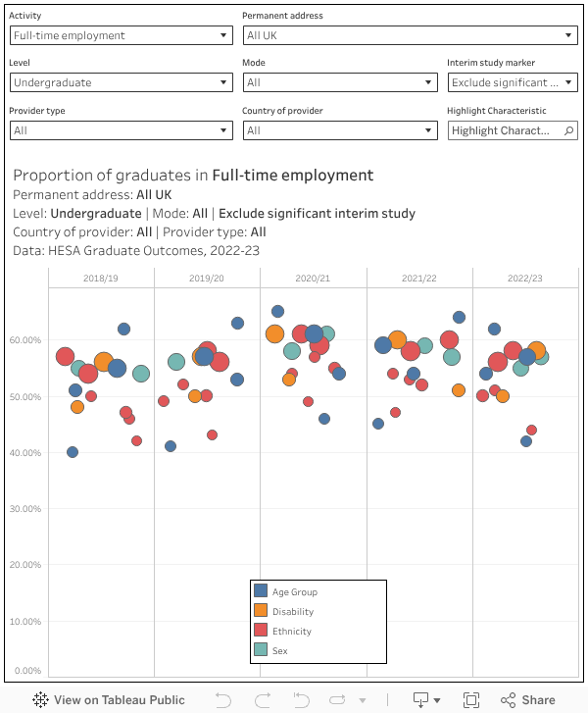Expand the Mode dropdown
The image size is (588, 713).
339,82
